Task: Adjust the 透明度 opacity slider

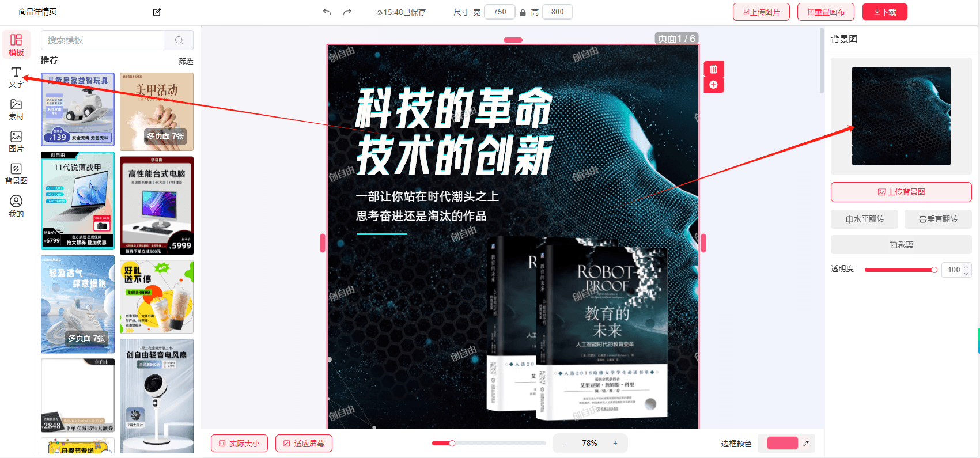Action: [x=901, y=270]
